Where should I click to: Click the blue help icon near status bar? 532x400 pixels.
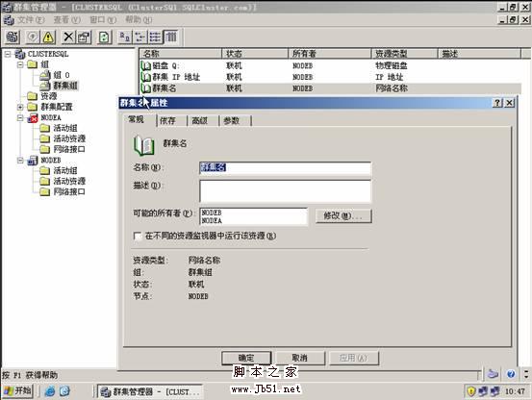511,374
